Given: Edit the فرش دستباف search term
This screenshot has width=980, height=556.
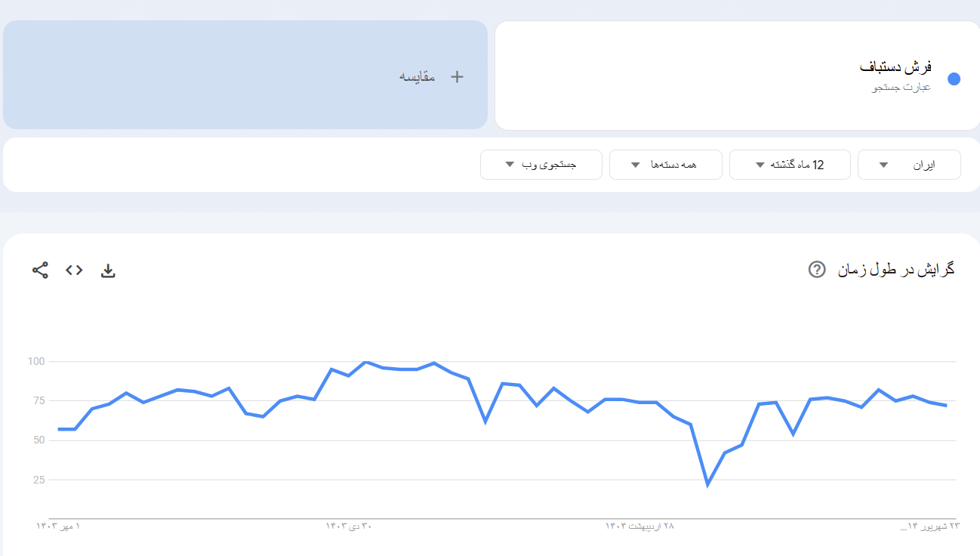Looking at the screenshot, I should (895, 67).
